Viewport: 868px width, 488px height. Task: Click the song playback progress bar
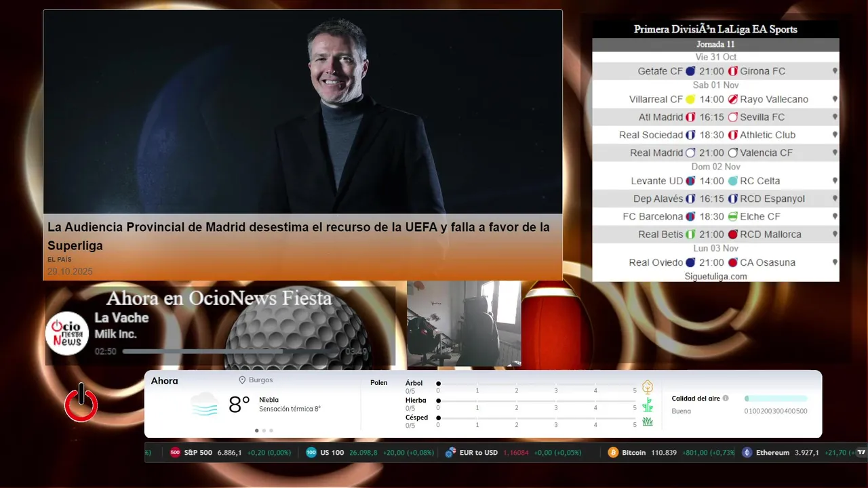tap(232, 352)
